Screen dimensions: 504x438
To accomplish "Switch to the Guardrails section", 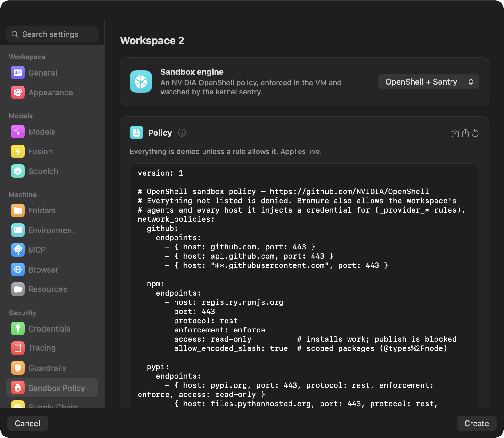I will click(52, 368).
